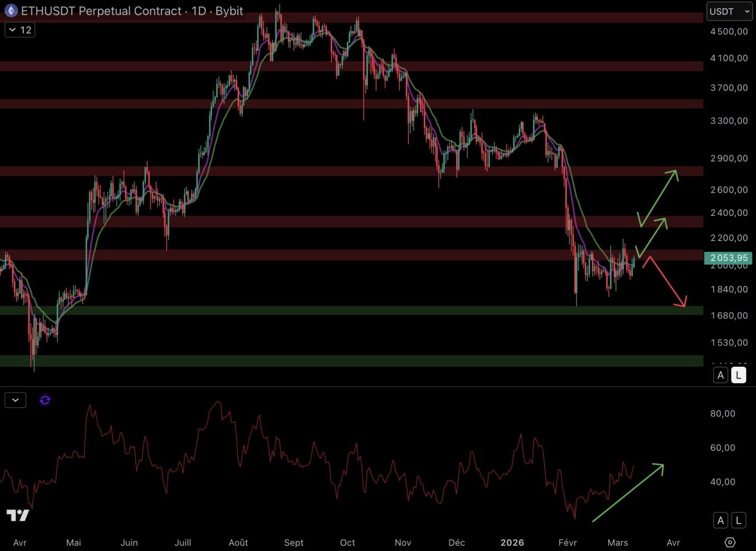Click the Ethereum symbol logo icon
This screenshot has height=551, width=756.
point(11,11)
